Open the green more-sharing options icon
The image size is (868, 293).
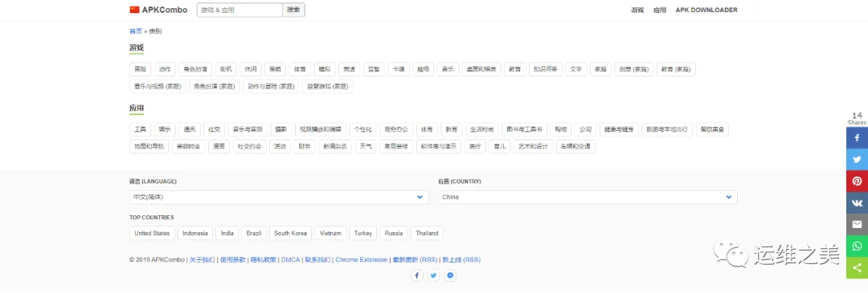pos(857,267)
